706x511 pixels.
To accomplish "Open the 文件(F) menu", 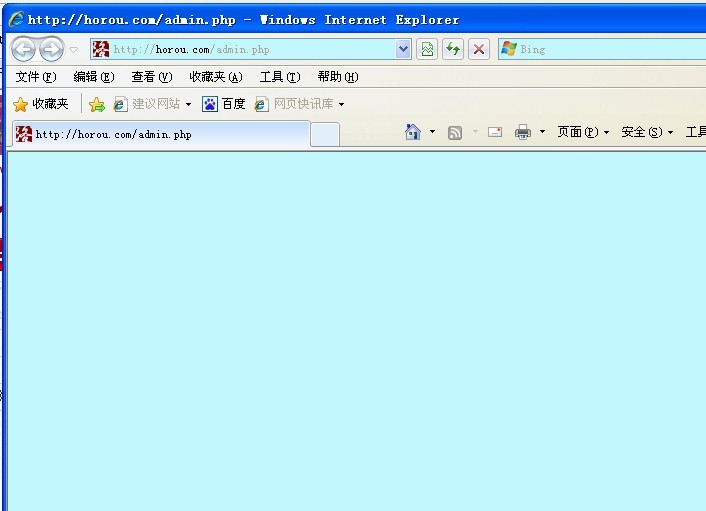I will tap(36, 77).
